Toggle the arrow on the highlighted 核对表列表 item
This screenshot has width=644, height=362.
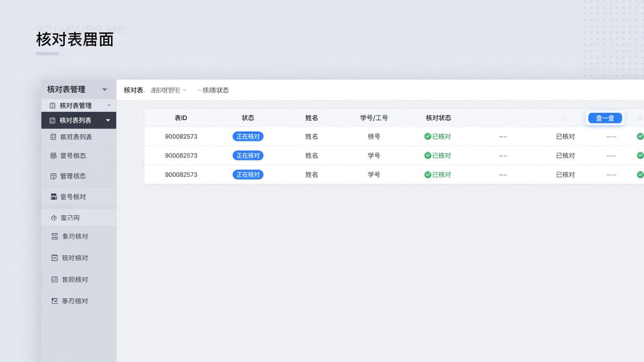108,121
